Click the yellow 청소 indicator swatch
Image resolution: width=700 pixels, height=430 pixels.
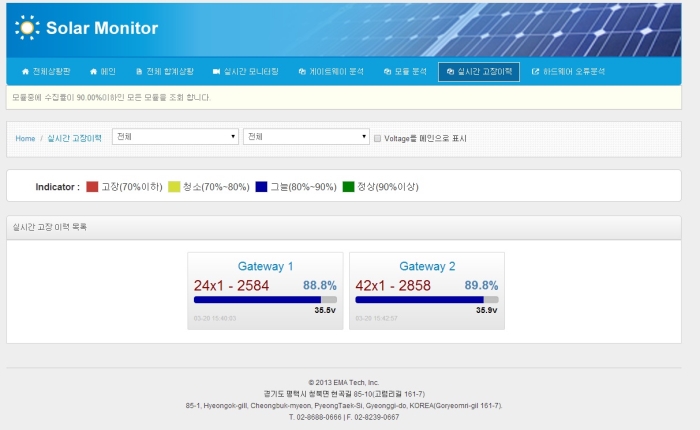[x=173, y=187]
